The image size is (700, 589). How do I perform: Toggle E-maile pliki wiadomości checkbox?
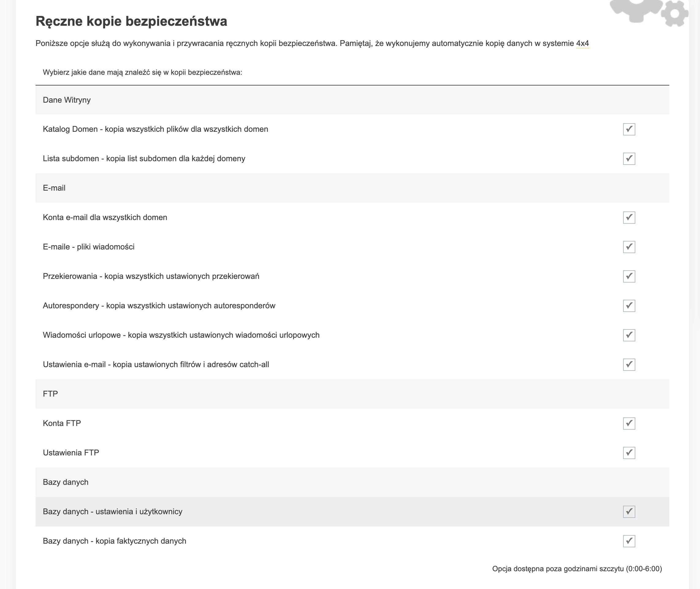(629, 247)
